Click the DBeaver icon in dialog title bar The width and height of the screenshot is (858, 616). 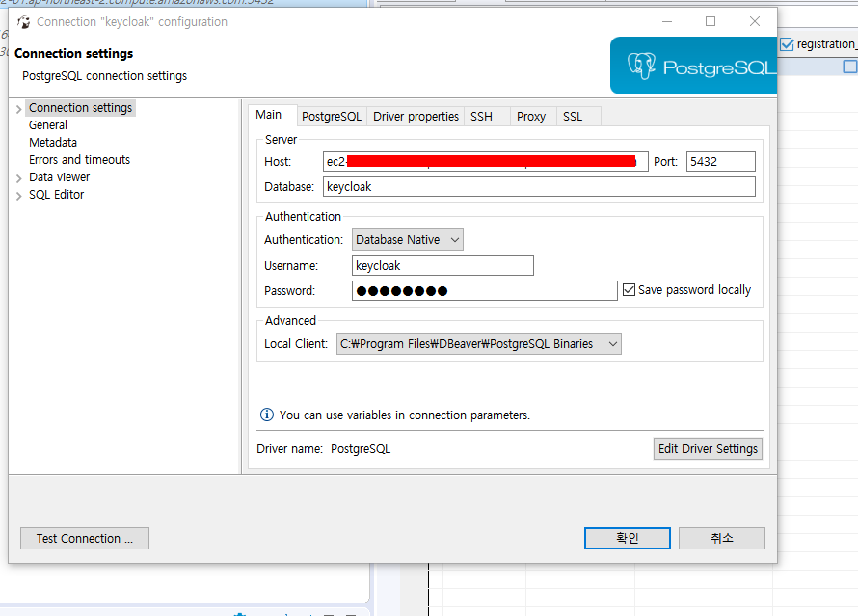(x=23, y=22)
